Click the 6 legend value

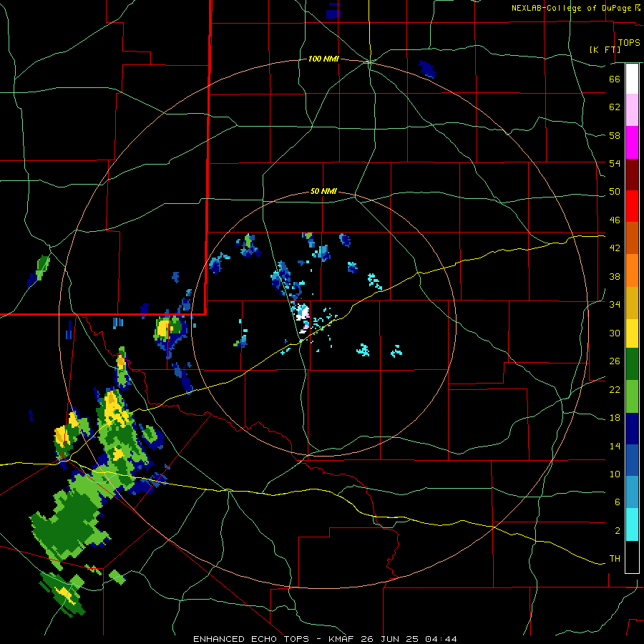pos(618,502)
